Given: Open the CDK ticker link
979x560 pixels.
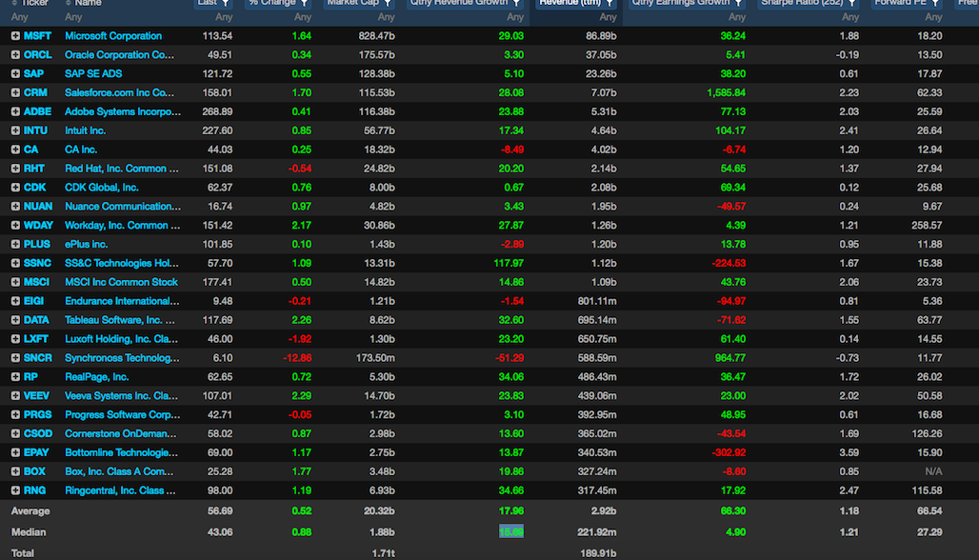Looking at the screenshot, I should (34, 188).
